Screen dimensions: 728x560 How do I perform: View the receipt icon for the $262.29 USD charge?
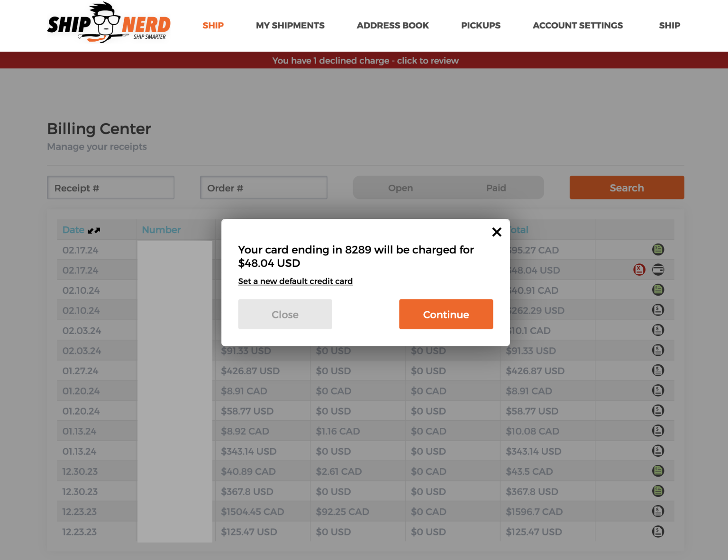coord(658,310)
